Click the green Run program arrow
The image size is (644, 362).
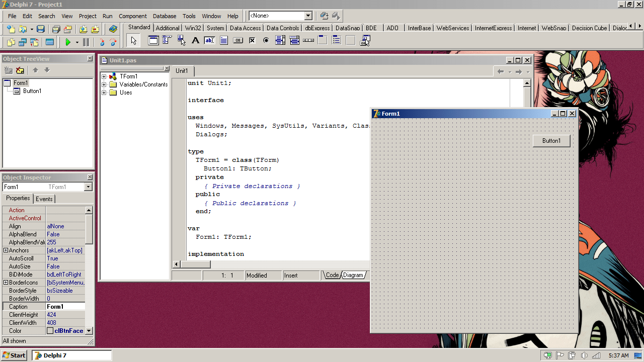click(68, 42)
